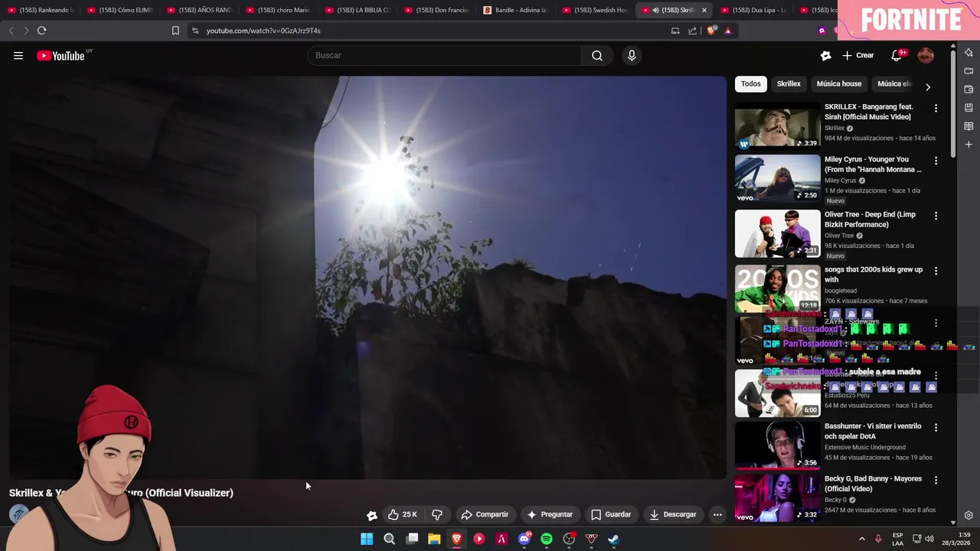Click the Compartir button
The width and height of the screenshot is (980, 551).
click(485, 514)
